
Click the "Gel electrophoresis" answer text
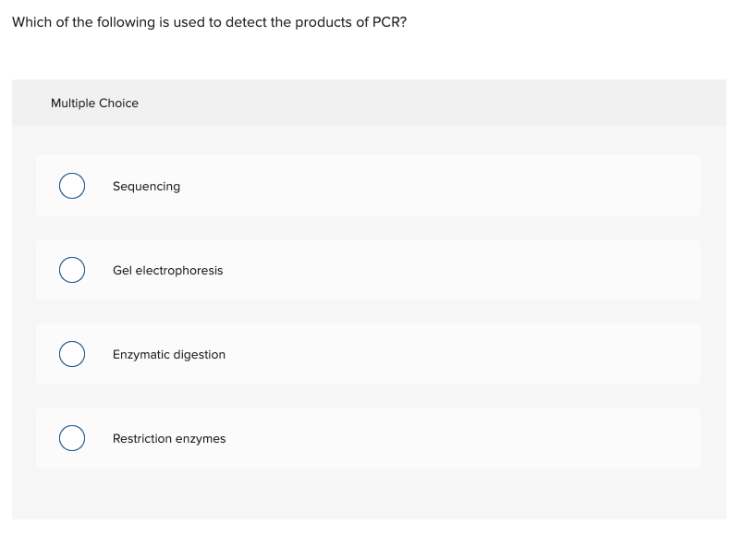coord(167,271)
